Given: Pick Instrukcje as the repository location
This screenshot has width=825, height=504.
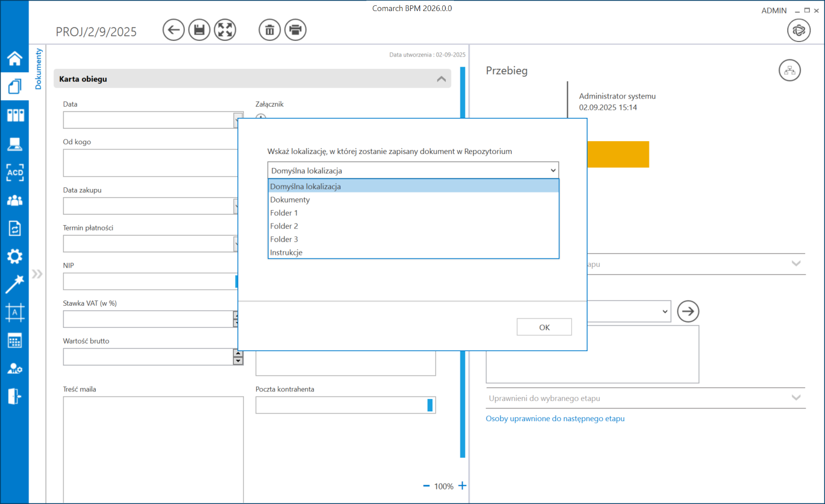Looking at the screenshot, I should pyautogui.click(x=286, y=253).
